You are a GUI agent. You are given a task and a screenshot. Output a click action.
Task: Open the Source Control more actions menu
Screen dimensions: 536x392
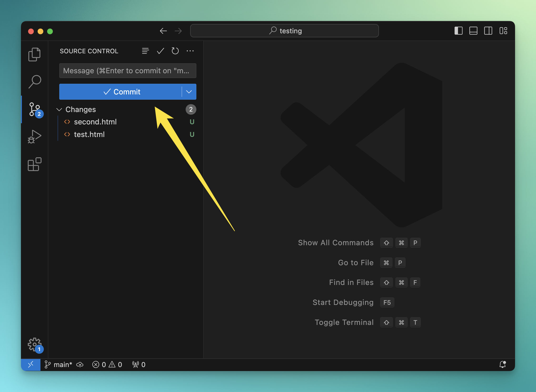(190, 51)
